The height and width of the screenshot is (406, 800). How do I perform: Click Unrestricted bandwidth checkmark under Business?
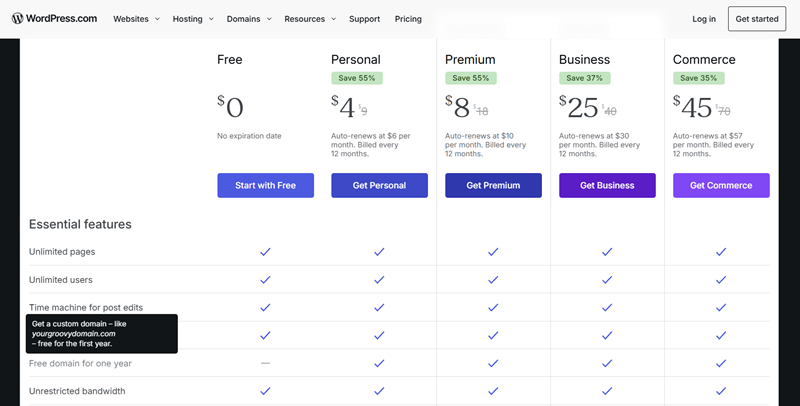607,391
